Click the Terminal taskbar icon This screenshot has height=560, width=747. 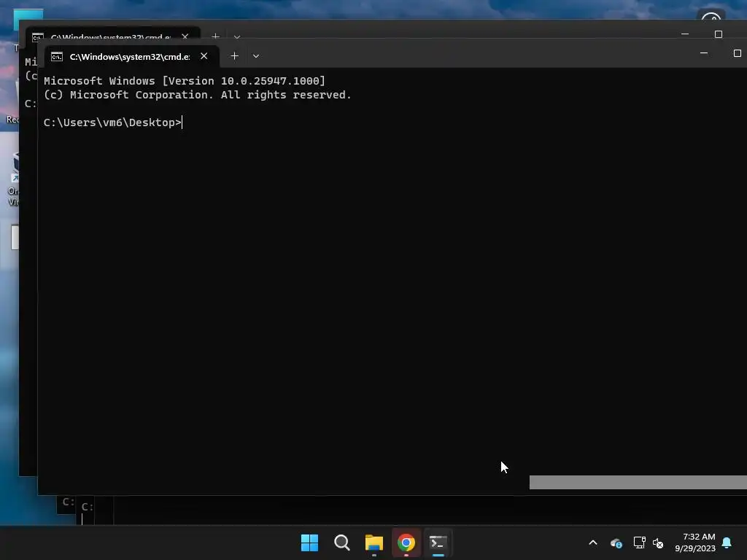coord(438,542)
